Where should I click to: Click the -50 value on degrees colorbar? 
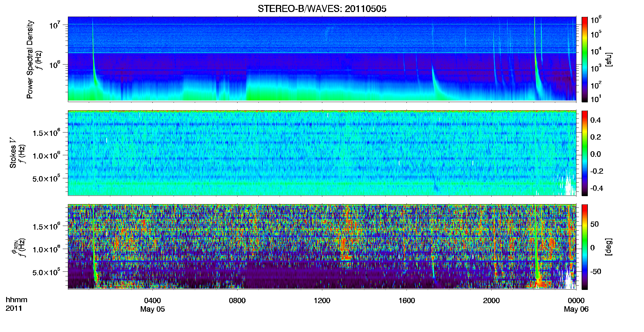tap(595, 271)
